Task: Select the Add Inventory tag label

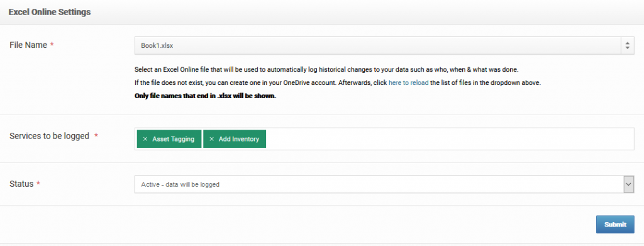Action: [x=239, y=139]
